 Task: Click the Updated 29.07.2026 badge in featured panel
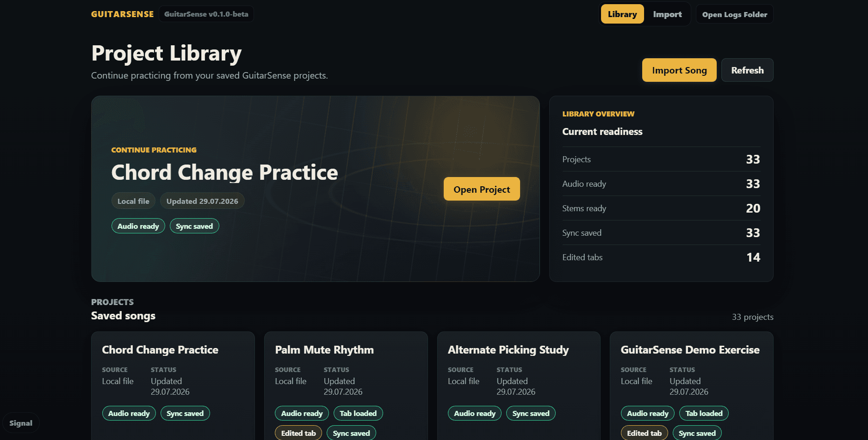coord(202,201)
